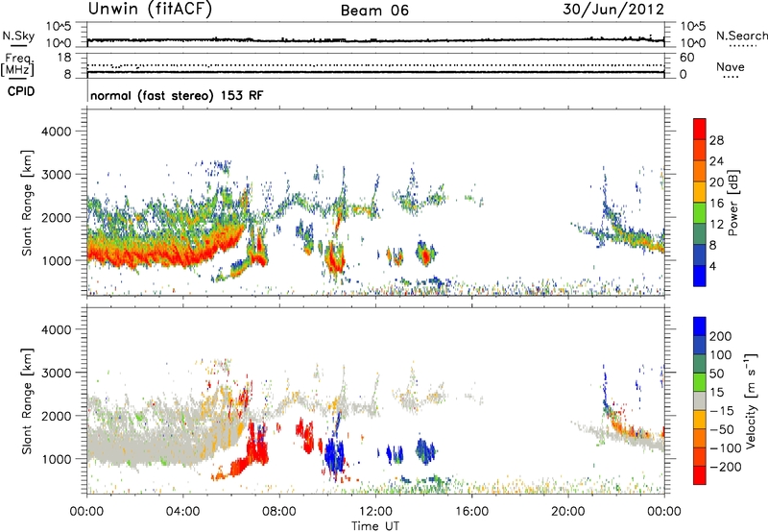768x532 pixels.
Task: Click 'Slant Range [km]' label of velocity panel
Action: (x=28, y=400)
